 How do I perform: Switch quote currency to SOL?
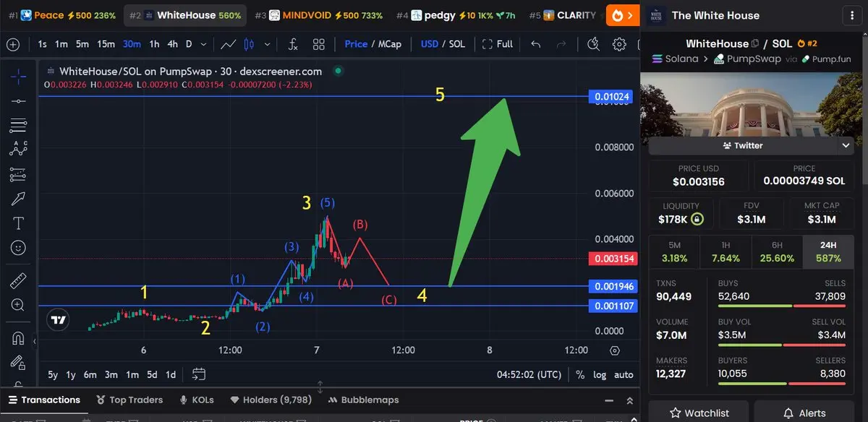456,44
